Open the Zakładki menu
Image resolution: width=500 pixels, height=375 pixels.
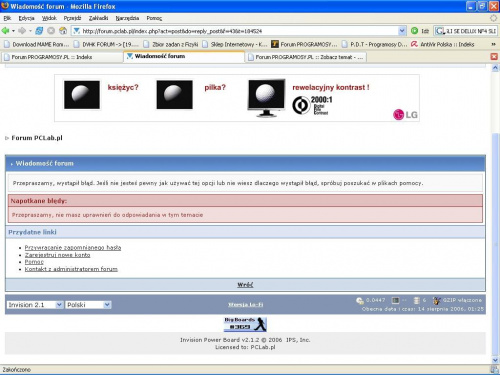pos(98,18)
